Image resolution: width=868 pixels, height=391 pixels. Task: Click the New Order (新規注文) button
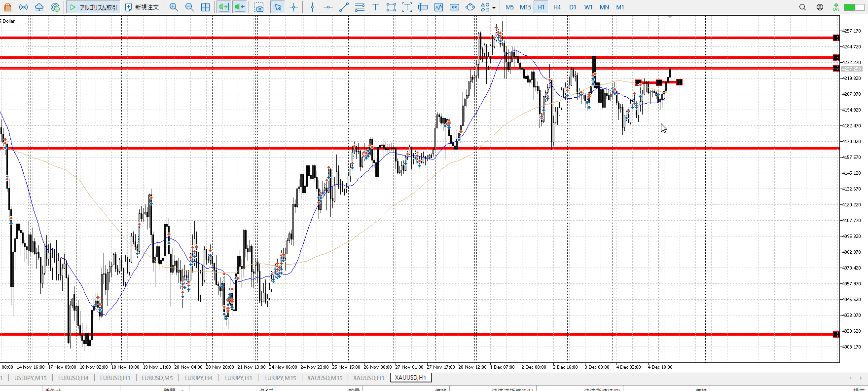[142, 7]
